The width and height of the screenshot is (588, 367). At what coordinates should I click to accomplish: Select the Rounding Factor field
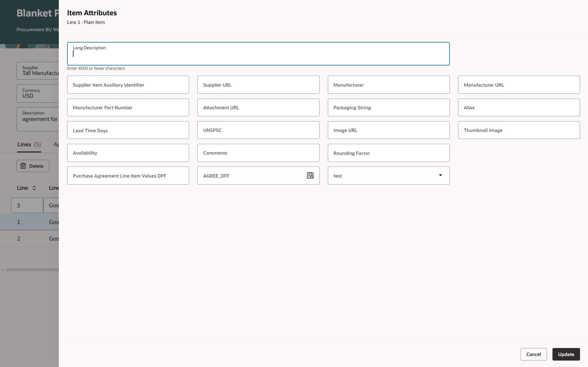click(389, 153)
